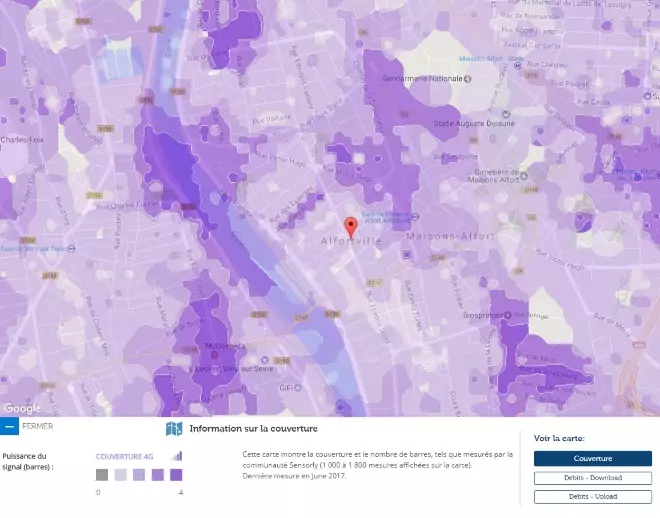Click the darkest purple legend swatch
The width and height of the screenshot is (660, 518).
(176, 475)
